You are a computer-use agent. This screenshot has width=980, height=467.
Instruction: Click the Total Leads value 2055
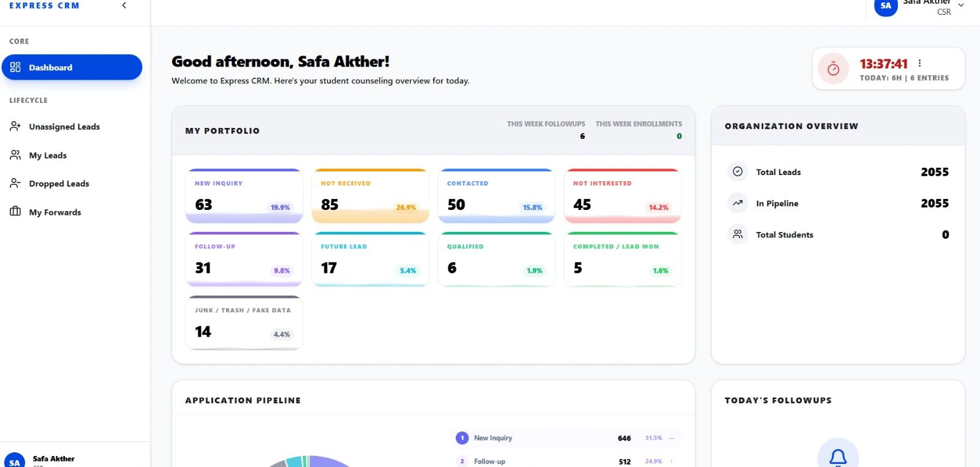935,172
